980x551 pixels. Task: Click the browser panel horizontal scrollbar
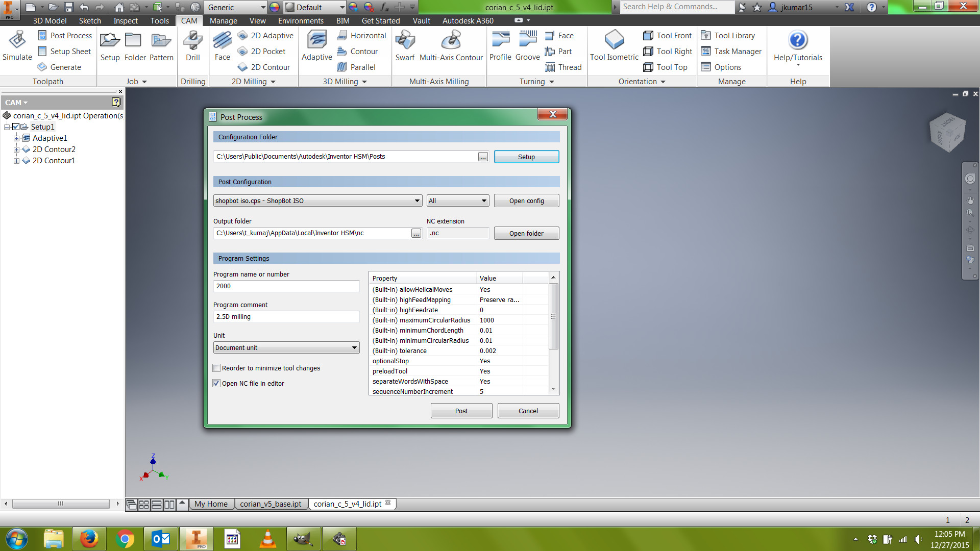[61, 504]
